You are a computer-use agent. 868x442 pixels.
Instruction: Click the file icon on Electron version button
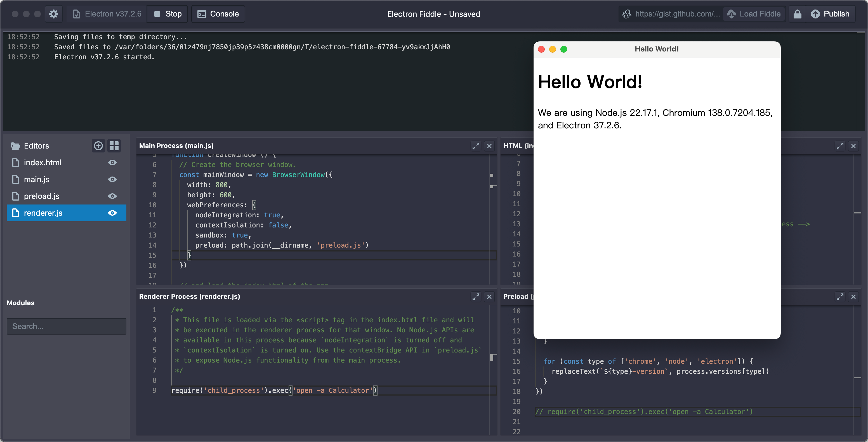77,14
